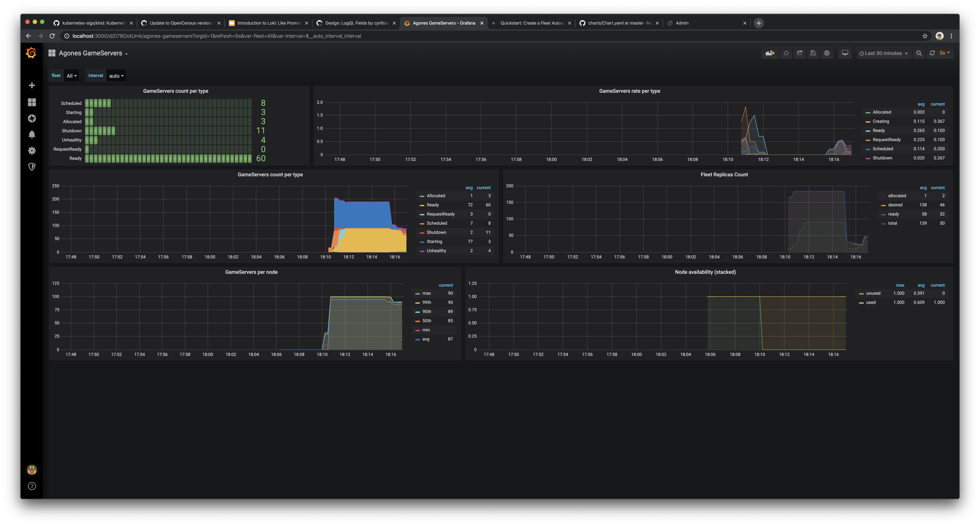
Task: Open GameServers rate per type panel title
Action: 629,91
